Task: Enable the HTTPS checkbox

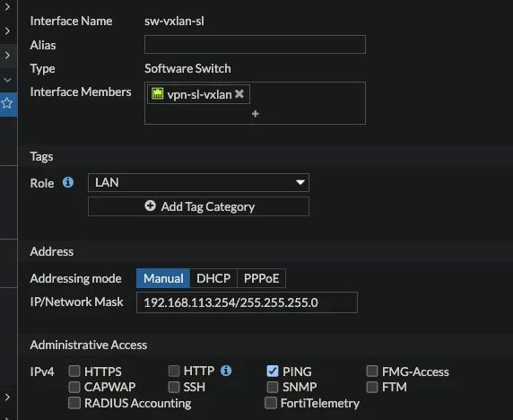Action: pyautogui.click(x=74, y=372)
